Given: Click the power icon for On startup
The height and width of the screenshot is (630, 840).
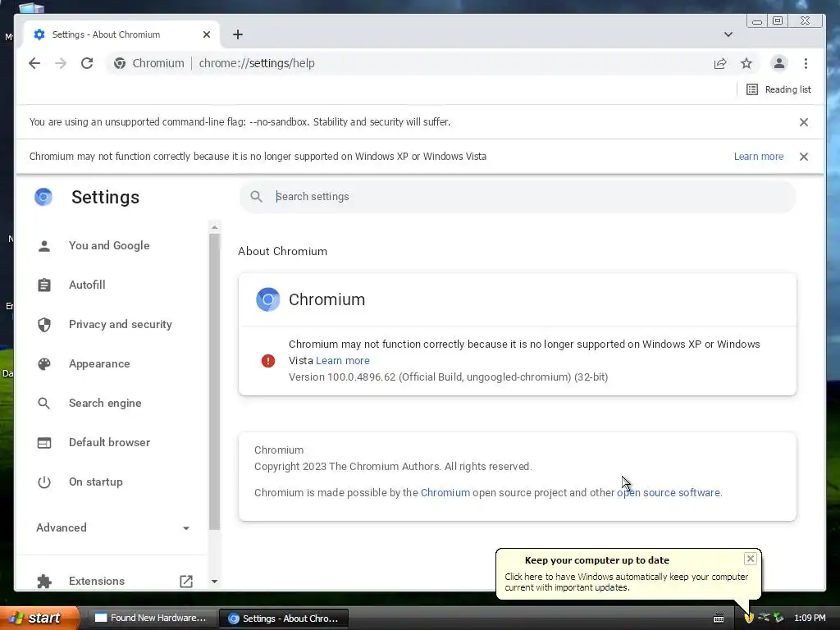Looking at the screenshot, I should 44,482.
